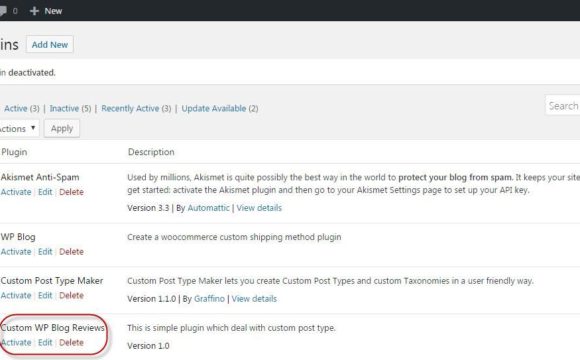Open the Automattic author link
Screen dimensions: 580x360
pos(208,208)
